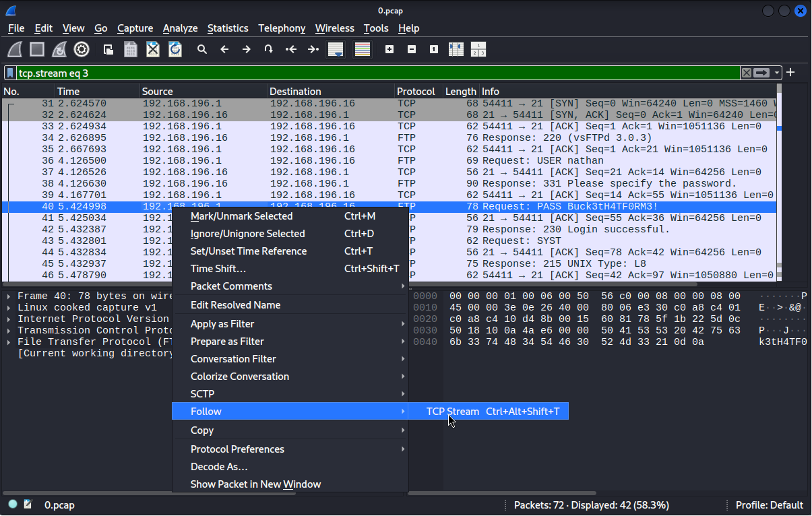Open the Capture menu
The width and height of the screenshot is (812, 516).
pyautogui.click(x=135, y=28)
